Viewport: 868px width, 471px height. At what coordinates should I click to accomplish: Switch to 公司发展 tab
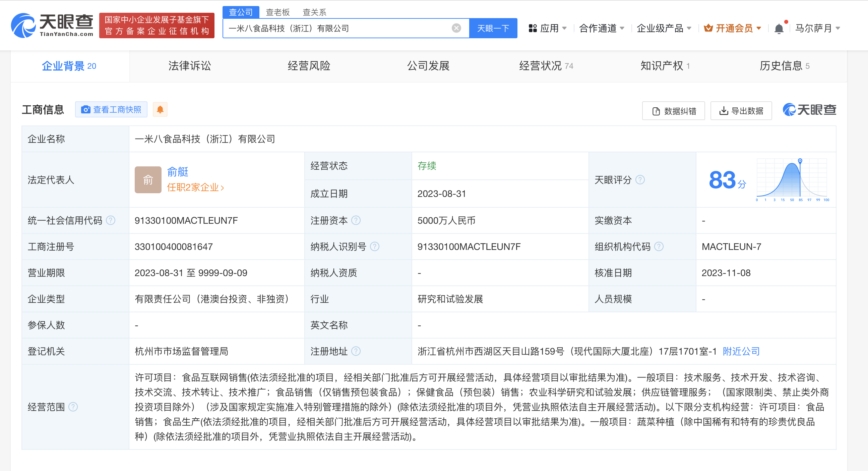click(x=428, y=66)
